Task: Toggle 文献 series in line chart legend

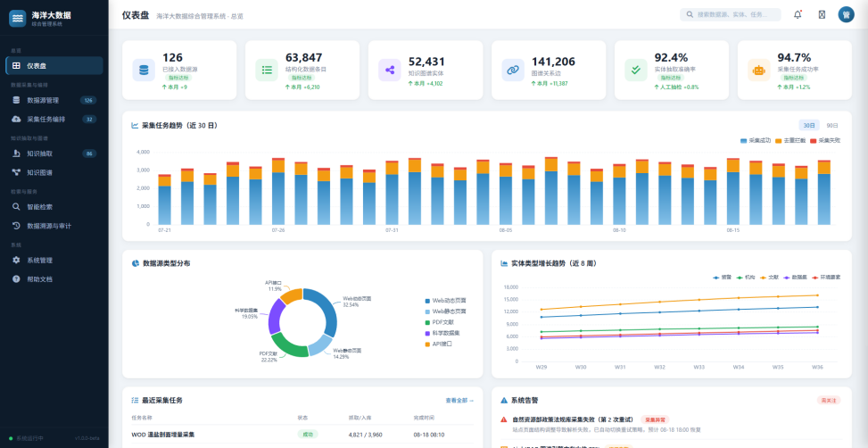Action: 769,277
